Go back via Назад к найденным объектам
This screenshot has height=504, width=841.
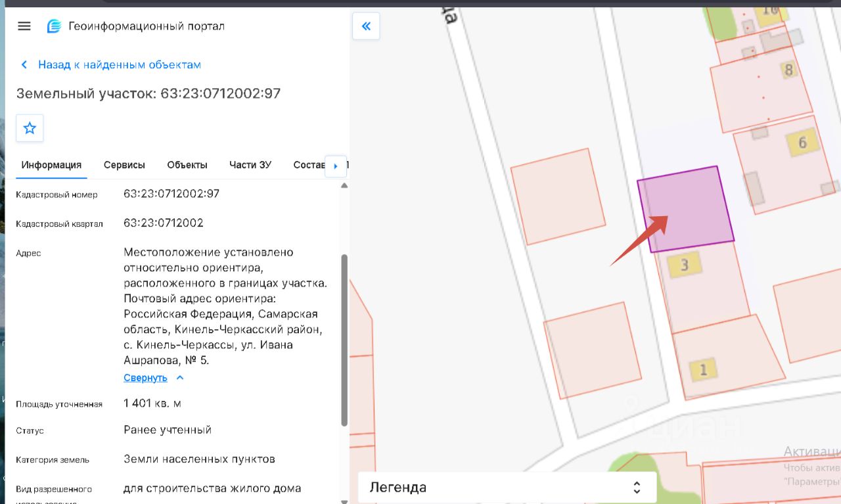pyautogui.click(x=111, y=64)
